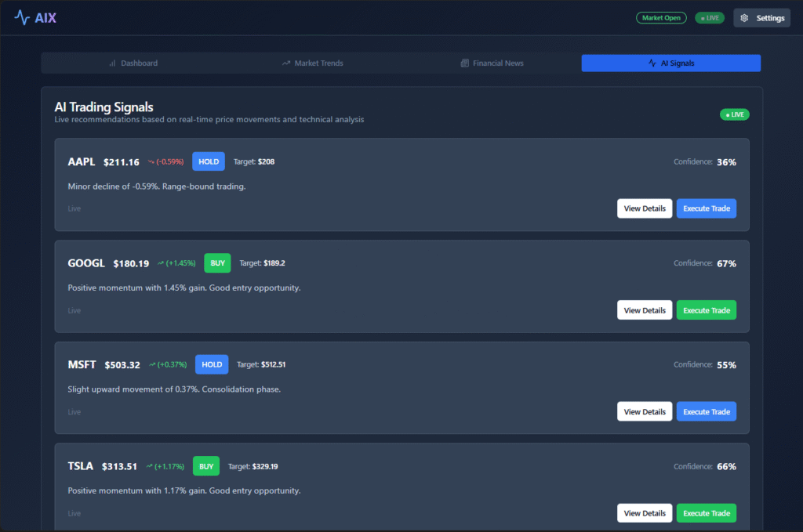Click AAPL Target: $208
The image size is (803, 532).
pos(254,161)
